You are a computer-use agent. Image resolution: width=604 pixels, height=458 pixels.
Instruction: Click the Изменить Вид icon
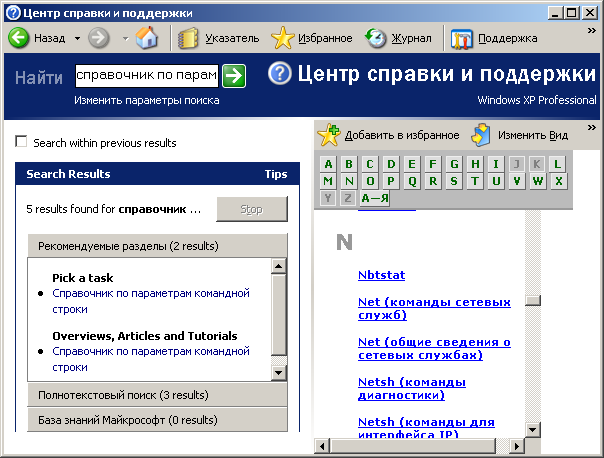[x=481, y=135]
